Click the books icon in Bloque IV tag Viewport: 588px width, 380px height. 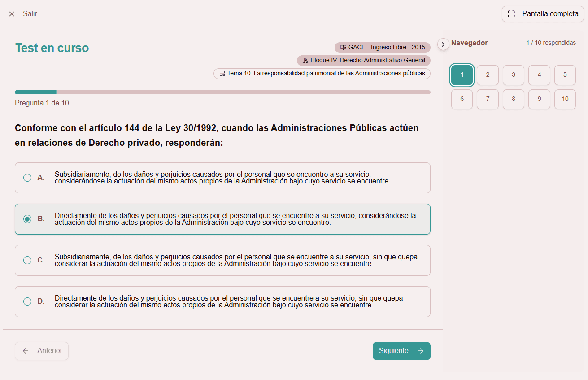click(x=305, y=61)
